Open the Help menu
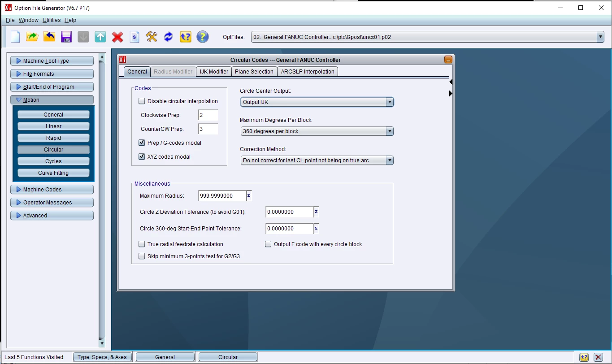The height and width of the screenshot is (364, 612). pyautogui.click(x=70, y=20)
